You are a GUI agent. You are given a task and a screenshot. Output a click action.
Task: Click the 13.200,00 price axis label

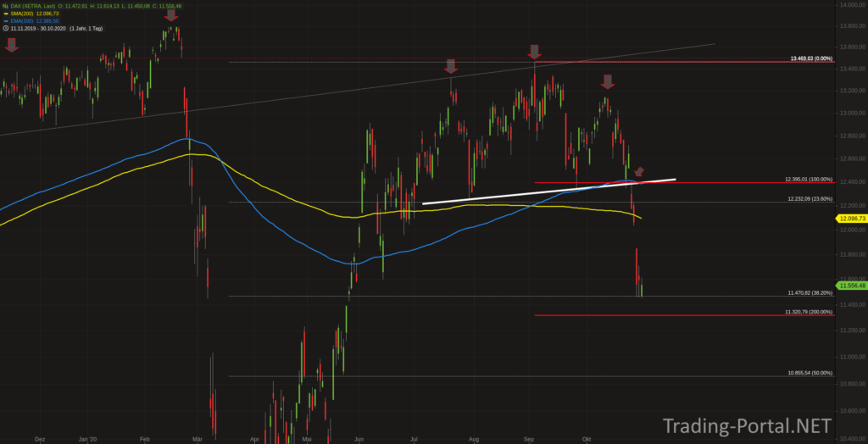tap(853, 91)
